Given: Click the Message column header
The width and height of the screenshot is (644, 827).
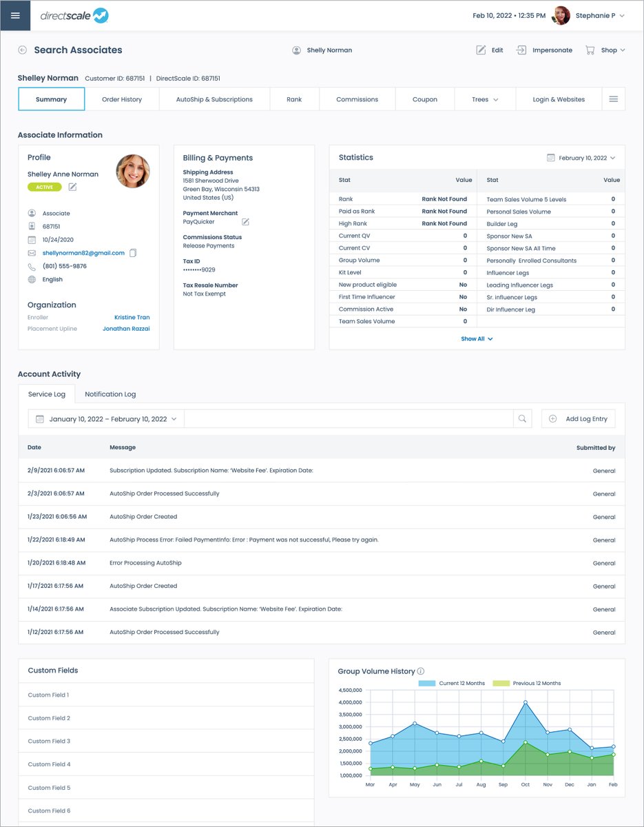Looking at the screenshot, I should pyautogui.click(x=123, y=447).
